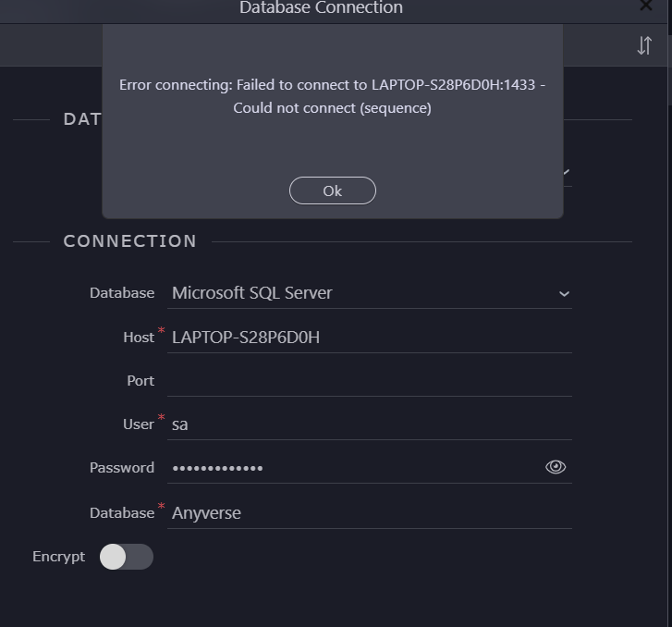Select the User field containing sa
The image size is (672, 627).
[x=370, y=424]
